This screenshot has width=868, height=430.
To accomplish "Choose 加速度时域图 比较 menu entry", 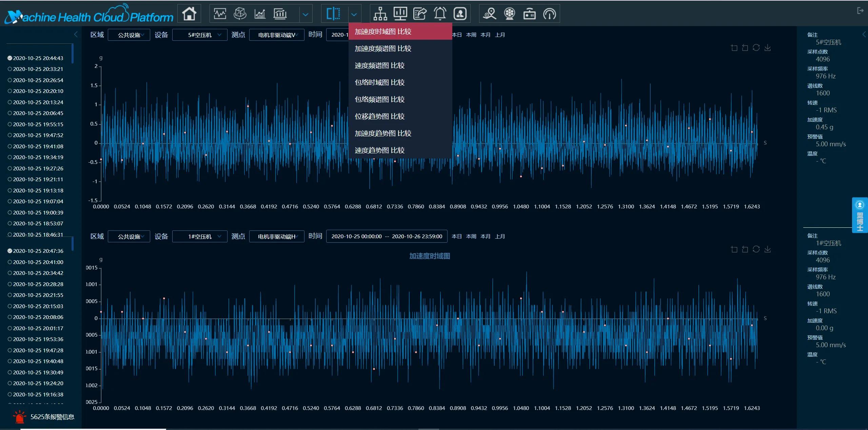I will point(400,32).
